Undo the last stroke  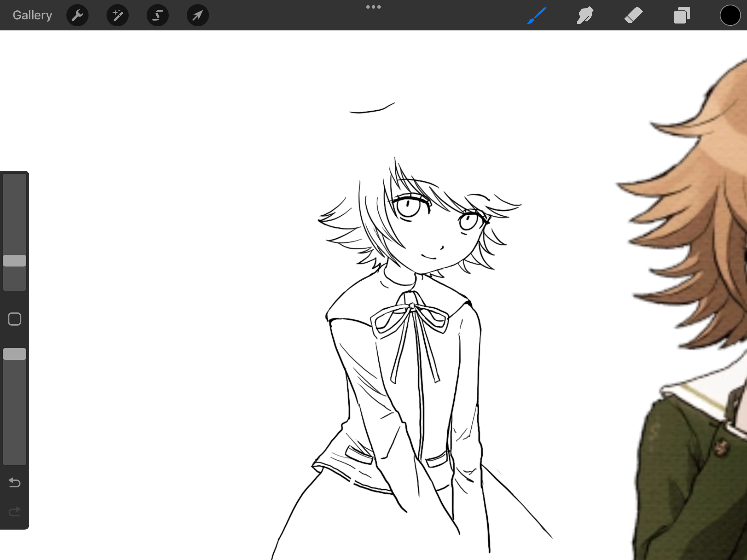15,482
